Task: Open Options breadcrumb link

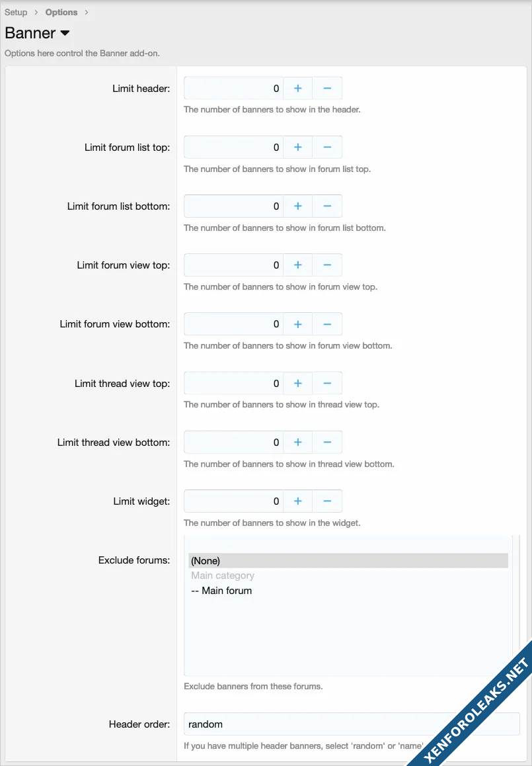Action: pos(61,12)
